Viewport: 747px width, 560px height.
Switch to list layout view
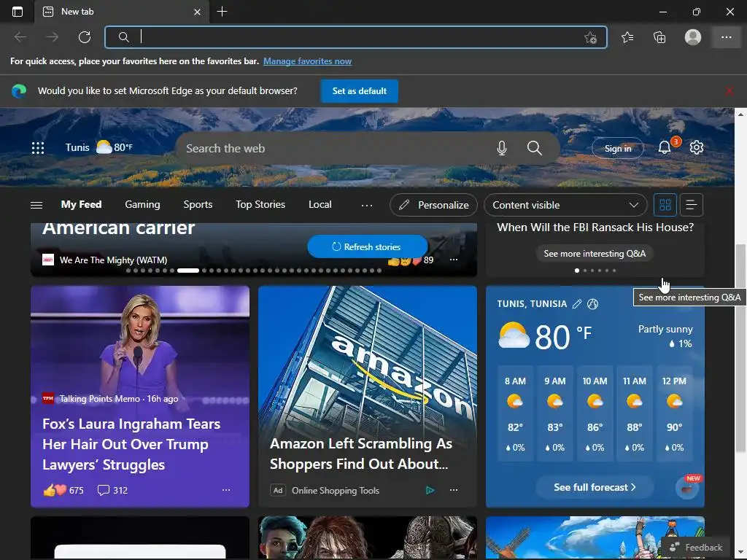pos(691,205)
